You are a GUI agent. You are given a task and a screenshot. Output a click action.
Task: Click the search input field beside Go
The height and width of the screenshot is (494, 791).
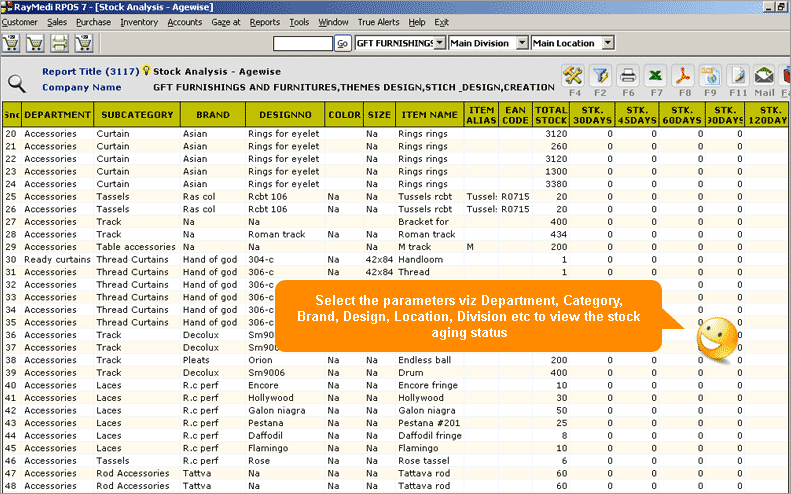pyautogui.click(x=302, y=43)
